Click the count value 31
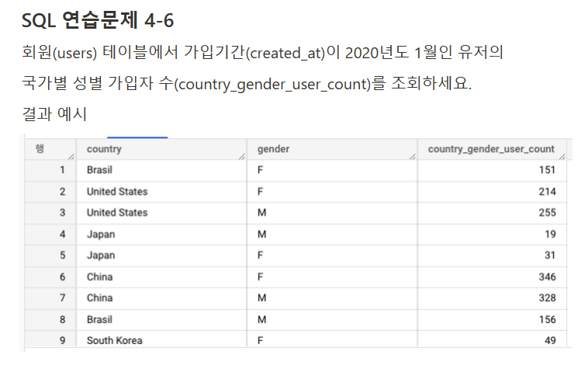Image resolution: width=588 pixels, height=375 pixels. point(550,255)
